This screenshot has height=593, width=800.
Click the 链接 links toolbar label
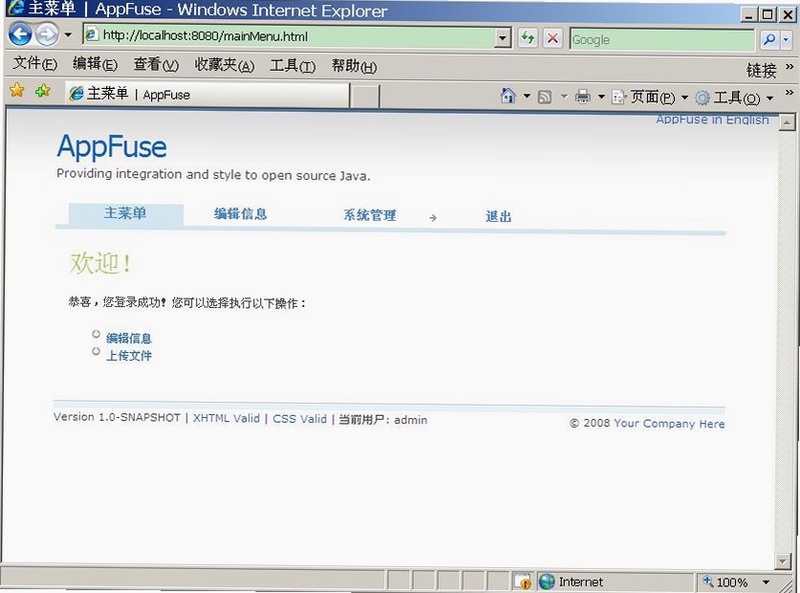click(761, 70)
